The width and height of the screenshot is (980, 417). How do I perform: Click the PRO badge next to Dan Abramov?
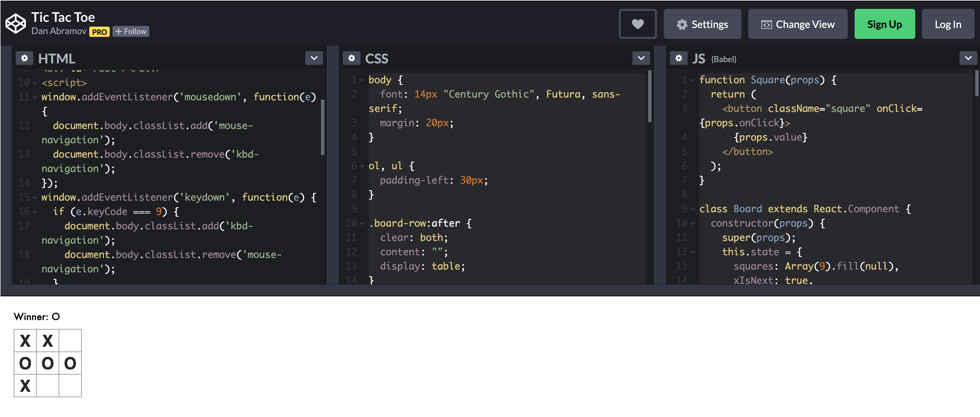99,31
